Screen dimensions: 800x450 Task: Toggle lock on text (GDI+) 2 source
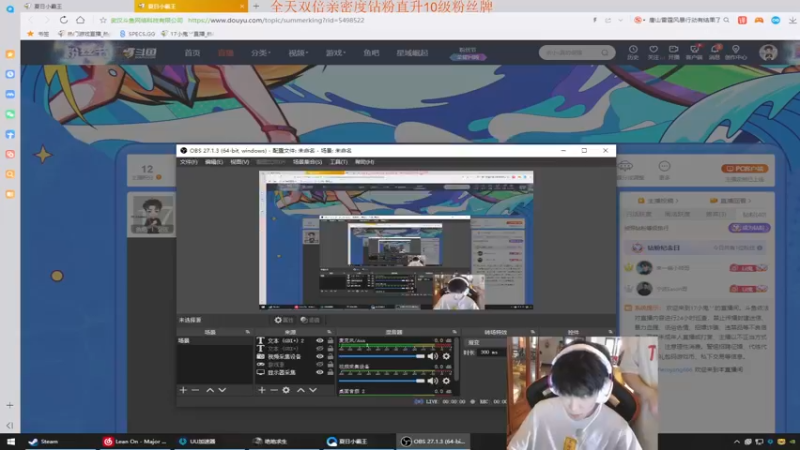pos(330,340)
